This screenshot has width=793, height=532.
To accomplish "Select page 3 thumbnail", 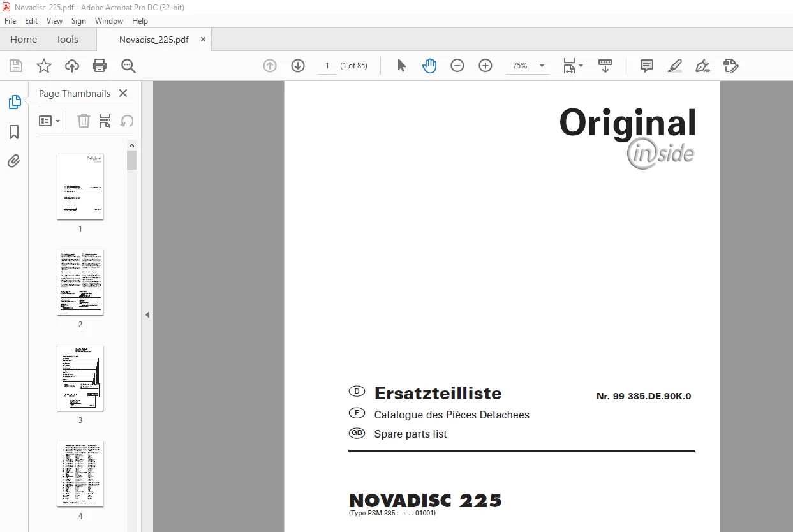I will pos(80,378).
